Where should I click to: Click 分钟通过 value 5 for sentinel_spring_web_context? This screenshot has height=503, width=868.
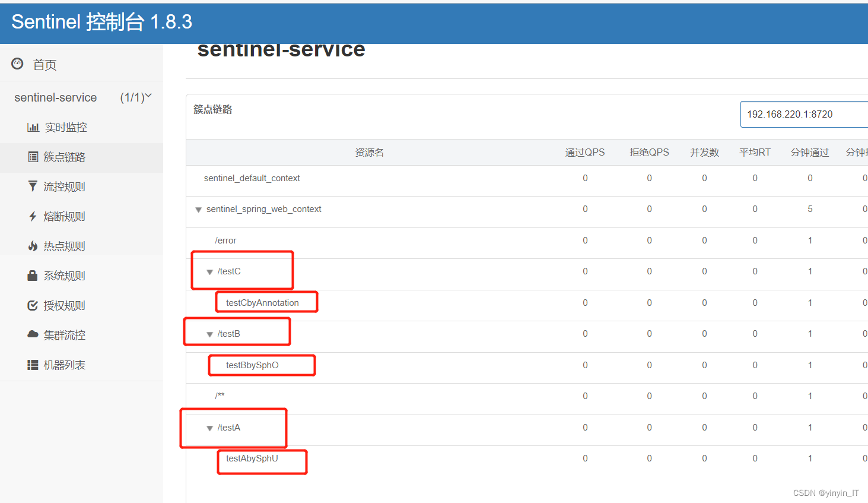click(x=810, y=209)
